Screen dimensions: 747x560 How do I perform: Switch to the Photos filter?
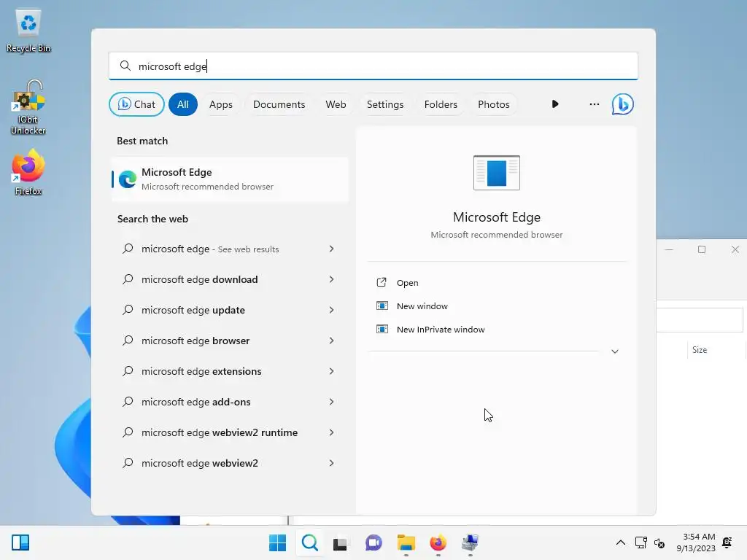click(x=494, y=104)
